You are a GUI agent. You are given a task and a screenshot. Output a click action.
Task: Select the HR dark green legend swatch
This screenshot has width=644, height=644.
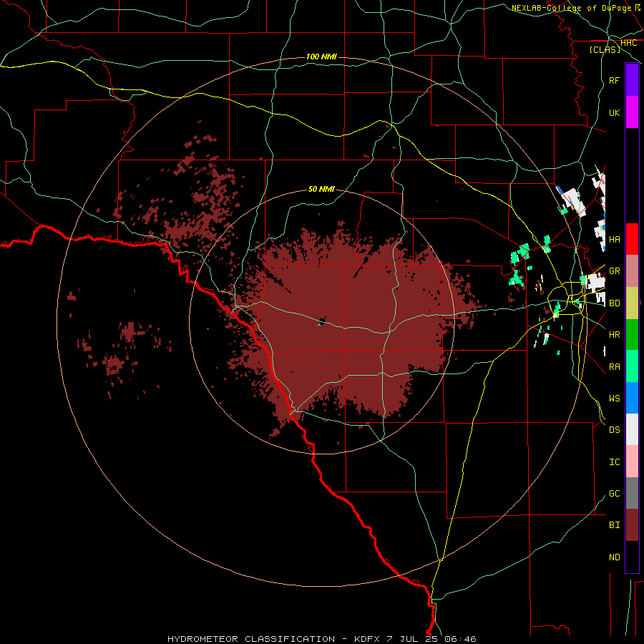[x=632, y=335]
